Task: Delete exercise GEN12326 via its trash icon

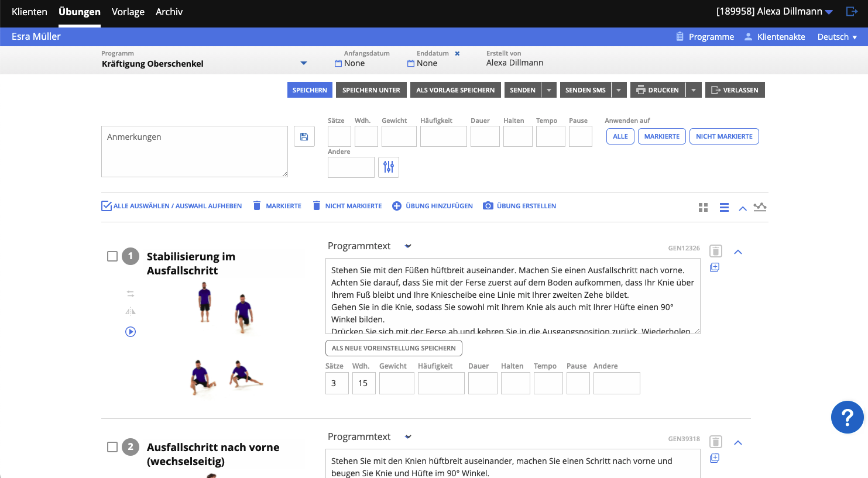Action: [715, 250]
